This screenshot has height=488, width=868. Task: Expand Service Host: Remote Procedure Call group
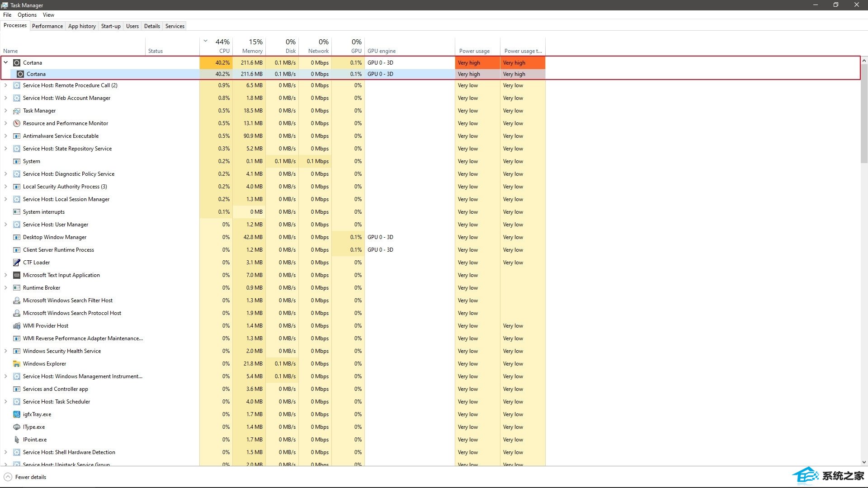pos(6,85)
